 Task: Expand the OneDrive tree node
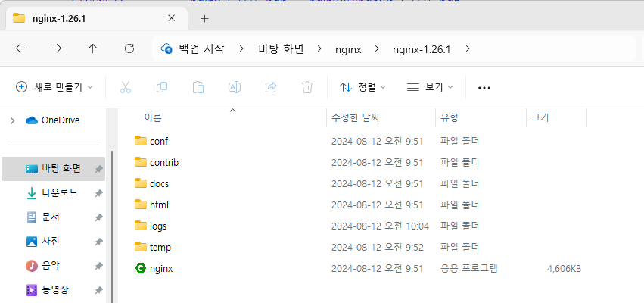(x=12, y=120)
